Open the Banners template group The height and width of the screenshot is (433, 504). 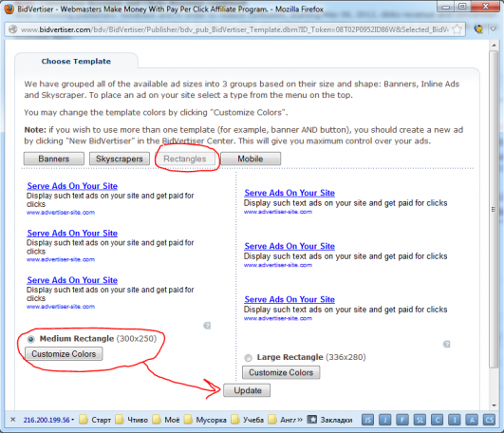point(54,159)
